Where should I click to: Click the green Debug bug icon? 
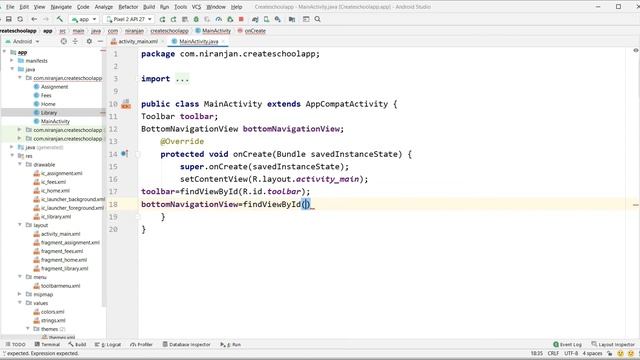click(196, 19)
